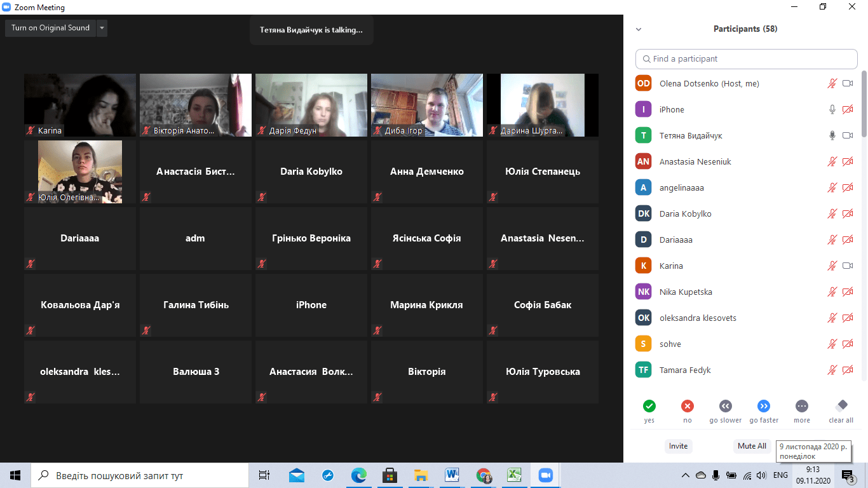868x488 pixels.
Task: Click the red no reaction icon
Action: (687, 406)
